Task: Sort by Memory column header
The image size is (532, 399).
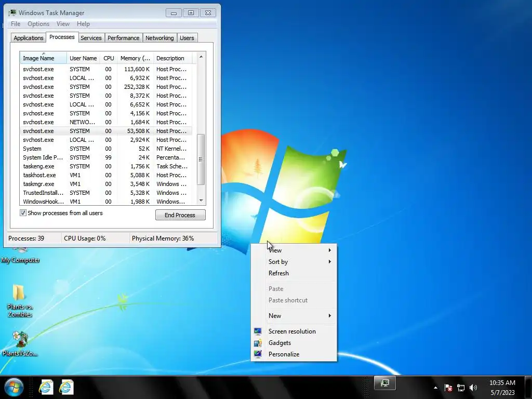Action: [135, 58]
